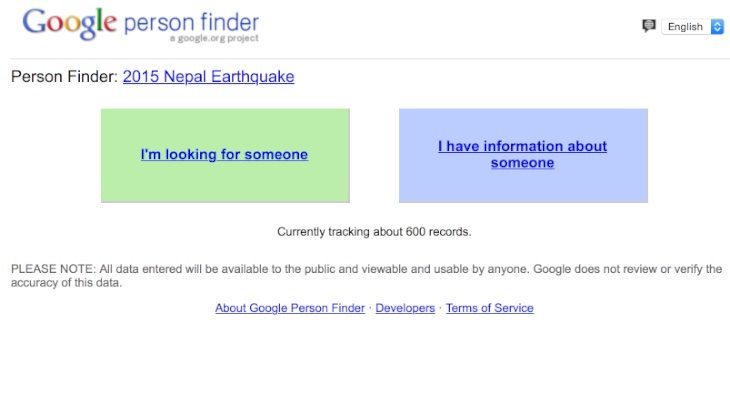
Task: Click the "Person Finder:" heading label
Action: point(64,76)
